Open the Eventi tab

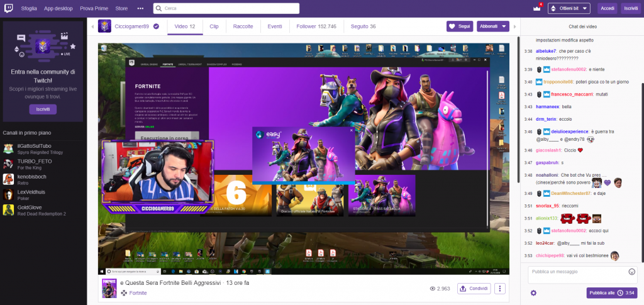(x=275, y=26)
